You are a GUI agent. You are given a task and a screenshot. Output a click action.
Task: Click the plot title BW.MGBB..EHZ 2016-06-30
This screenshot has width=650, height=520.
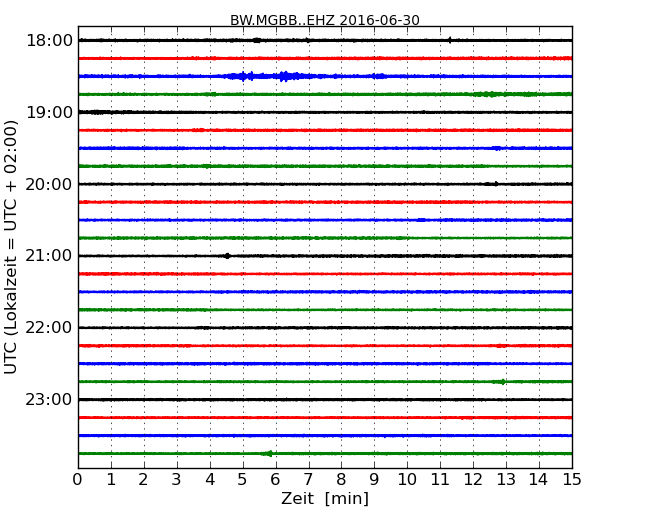click(x=325, y=20)
